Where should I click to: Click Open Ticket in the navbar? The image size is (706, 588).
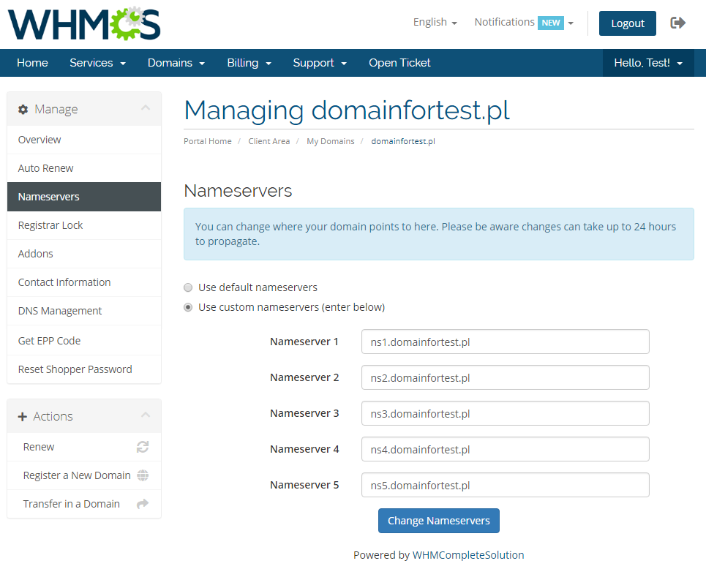(x=399, y=63)
